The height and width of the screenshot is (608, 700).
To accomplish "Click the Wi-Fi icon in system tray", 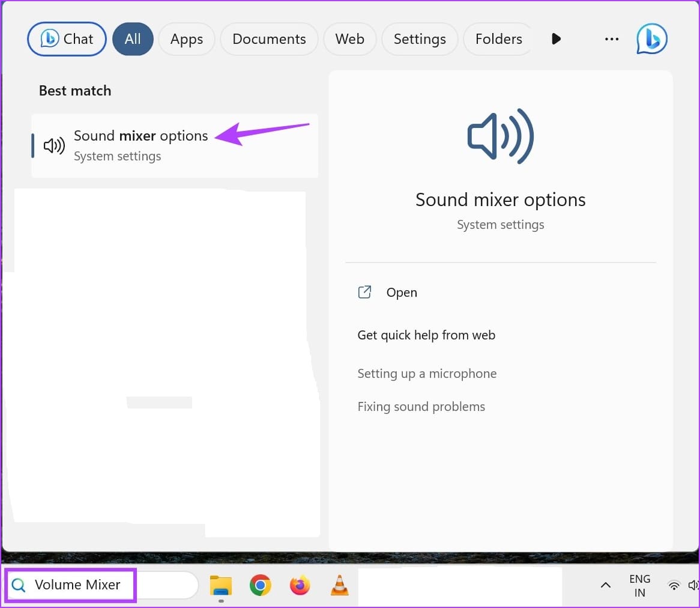I will pos(674,585).
